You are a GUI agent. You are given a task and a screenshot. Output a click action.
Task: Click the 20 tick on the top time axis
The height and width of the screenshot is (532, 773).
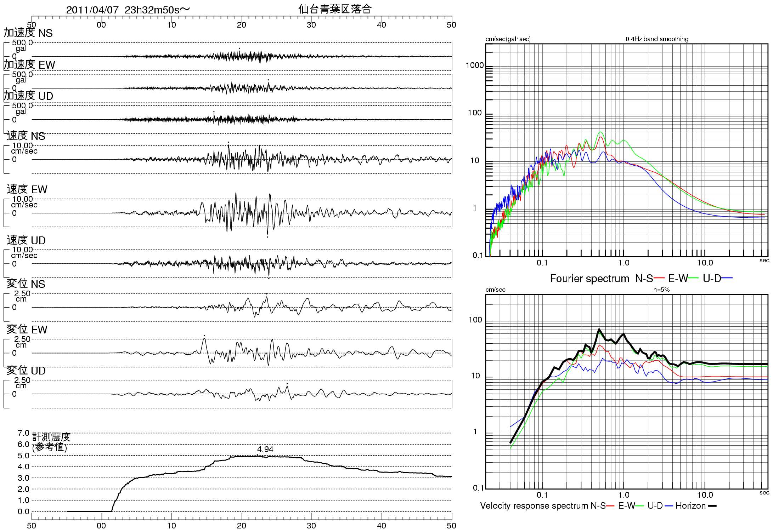242,25
